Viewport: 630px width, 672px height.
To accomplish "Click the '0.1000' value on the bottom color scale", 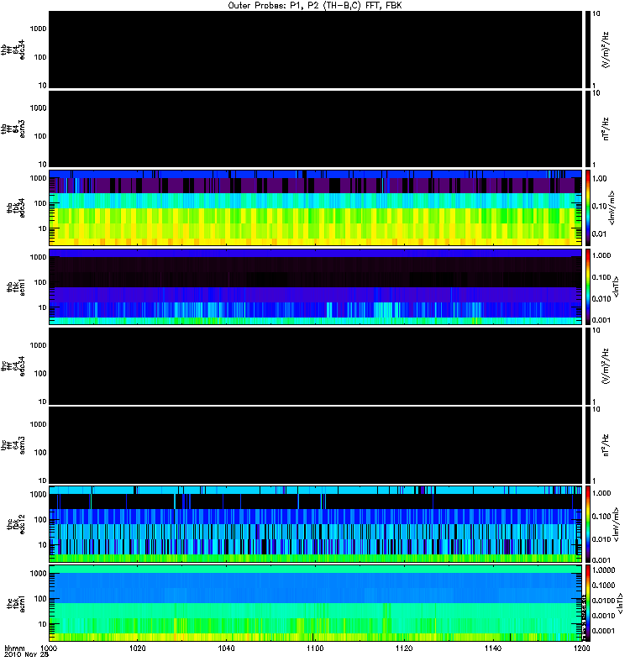I will (603, 585).
